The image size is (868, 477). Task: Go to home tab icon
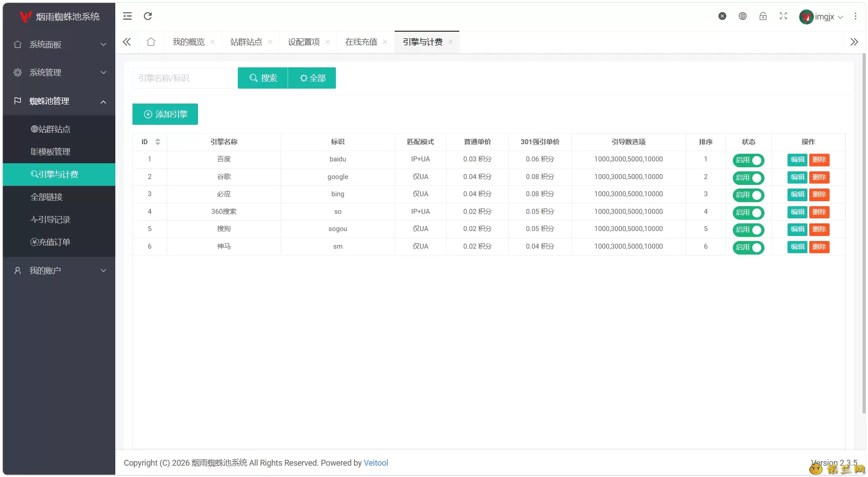[x=151, y=42]
